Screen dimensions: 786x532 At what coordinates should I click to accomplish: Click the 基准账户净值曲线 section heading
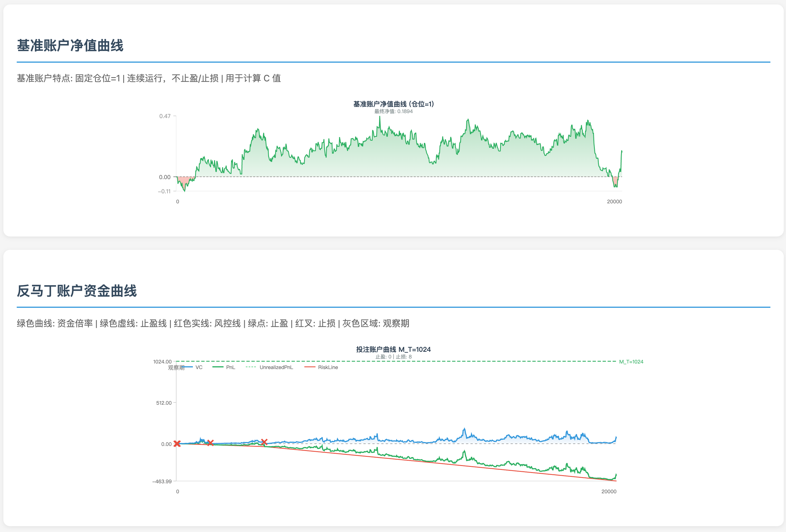tap(70, 46)
